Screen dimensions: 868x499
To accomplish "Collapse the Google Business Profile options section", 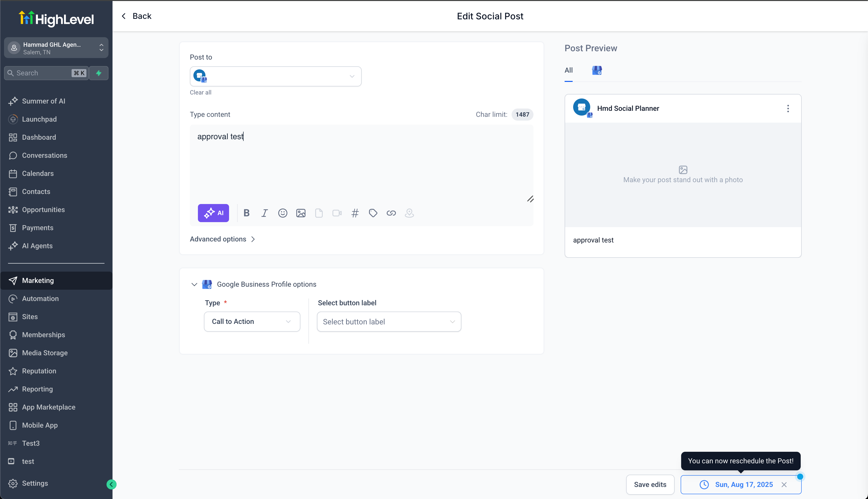I will coord(194,284).
